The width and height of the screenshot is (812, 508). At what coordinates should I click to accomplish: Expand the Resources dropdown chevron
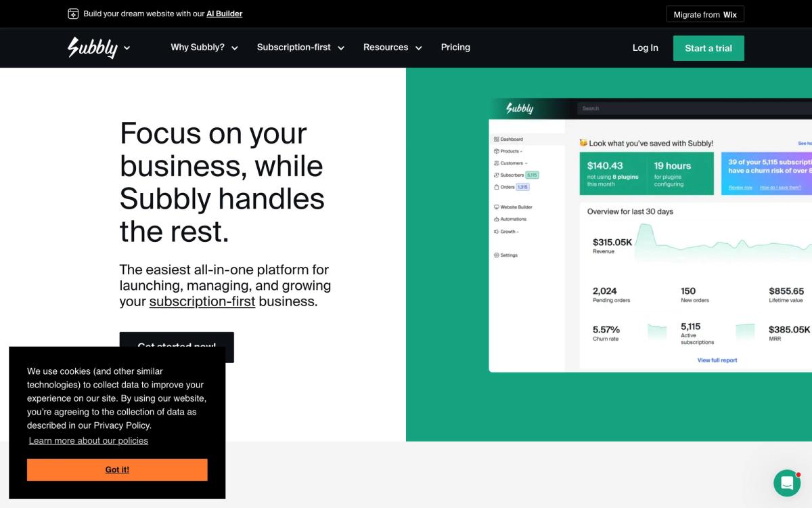(418, 48)
